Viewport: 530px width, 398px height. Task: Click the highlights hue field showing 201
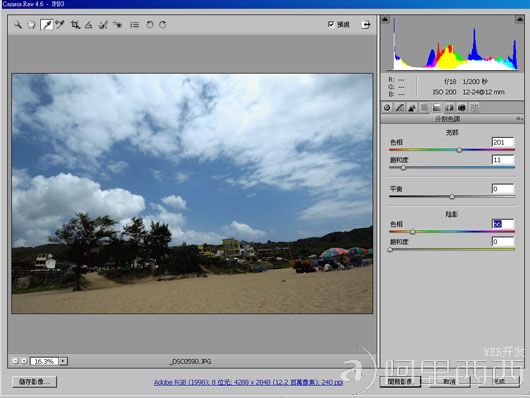(x=503, y=142)
